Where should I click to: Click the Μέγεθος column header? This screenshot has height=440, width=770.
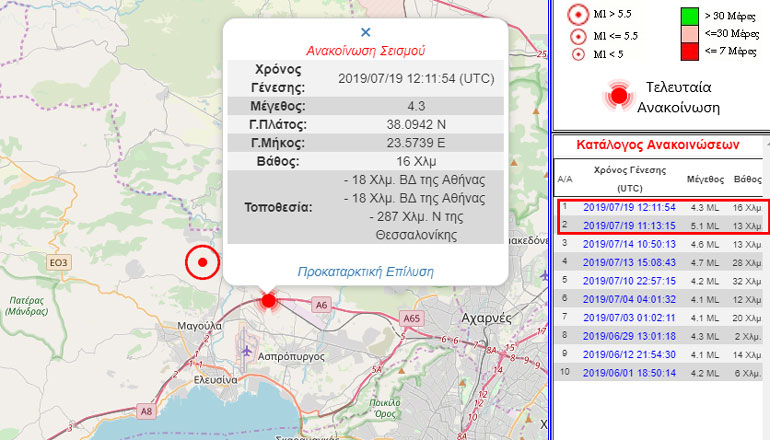click(x=705, y=179)
